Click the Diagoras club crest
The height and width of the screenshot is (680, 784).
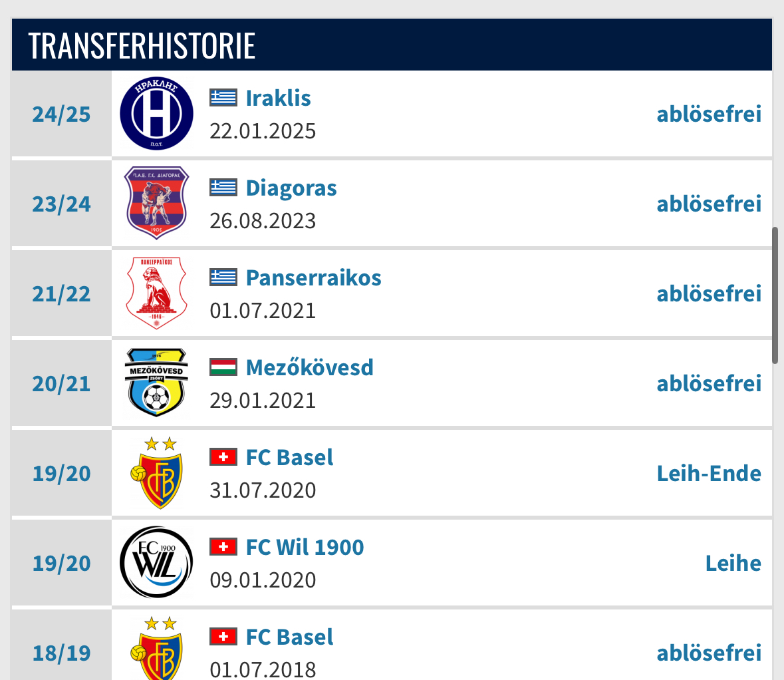click(156, 203)
